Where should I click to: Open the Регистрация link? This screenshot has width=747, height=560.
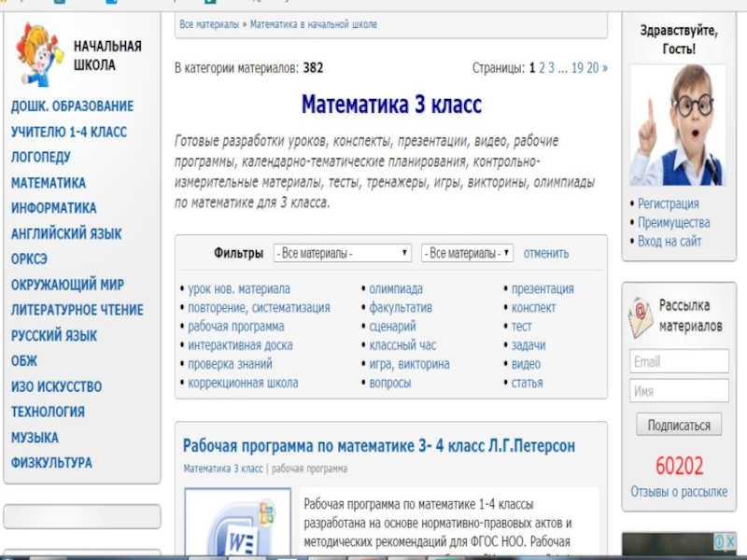[x=668, y=203]
